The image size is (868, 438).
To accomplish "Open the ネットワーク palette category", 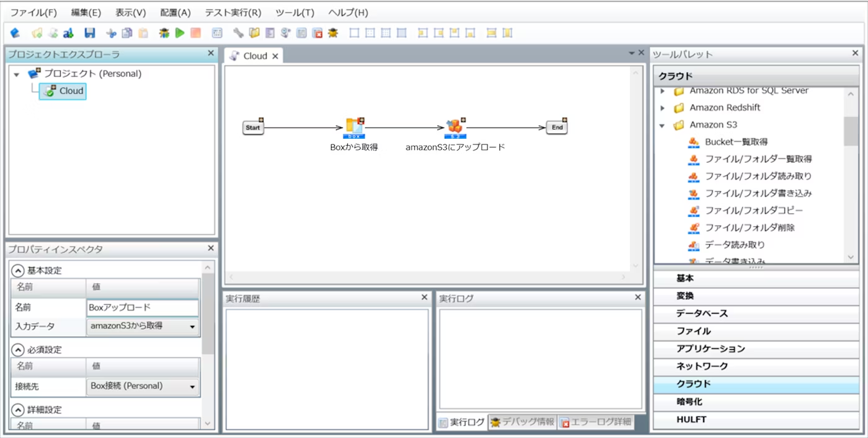I will click(x=756, y=366).
